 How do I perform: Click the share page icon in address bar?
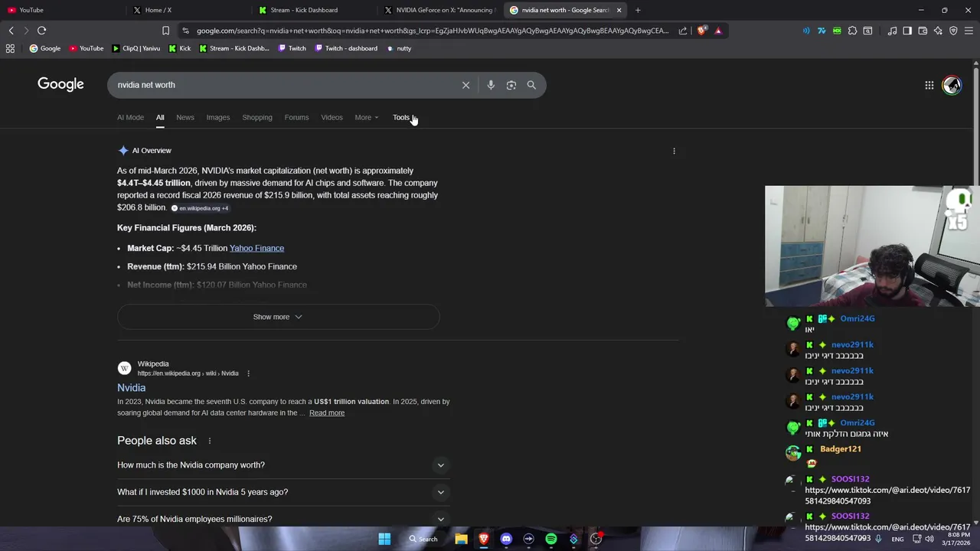683,31
